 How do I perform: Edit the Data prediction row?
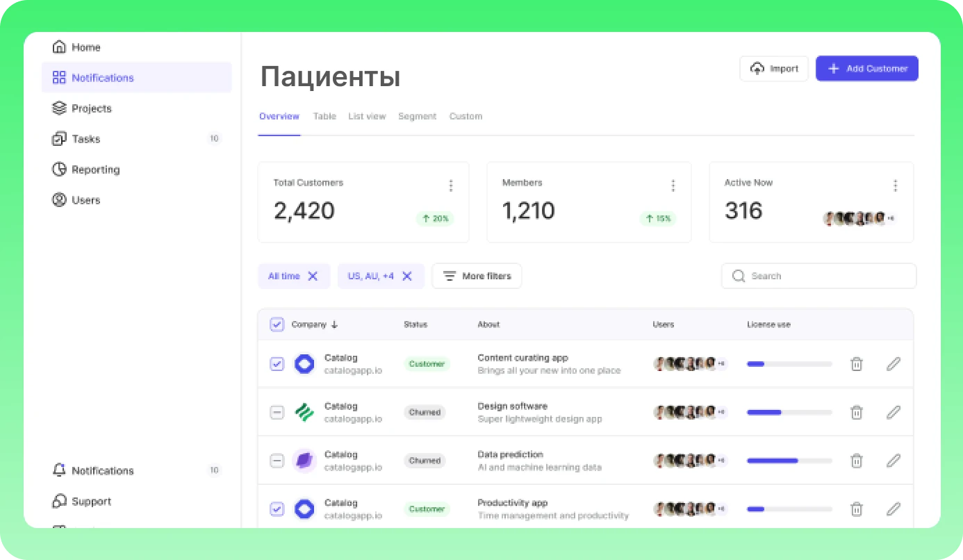[894, 461]
